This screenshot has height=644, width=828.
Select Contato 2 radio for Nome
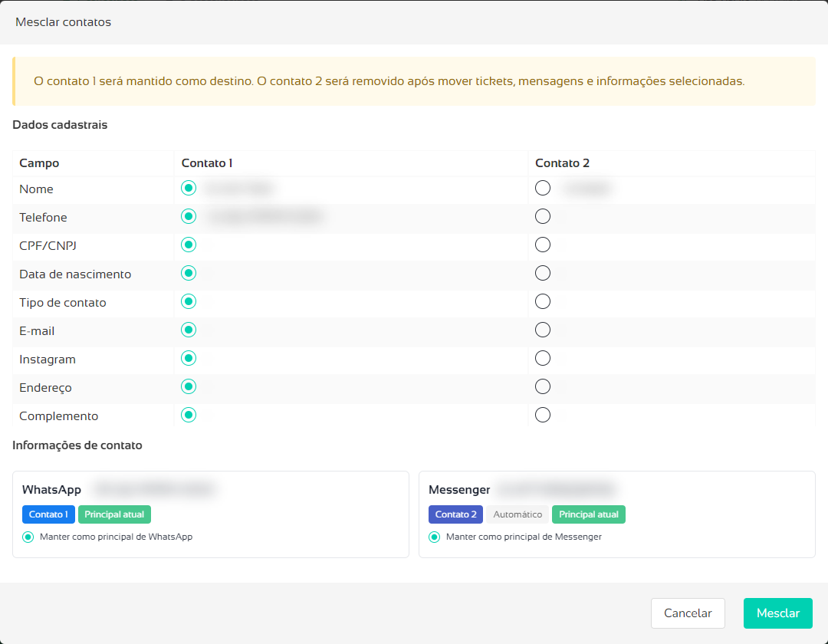coord(542,188)
